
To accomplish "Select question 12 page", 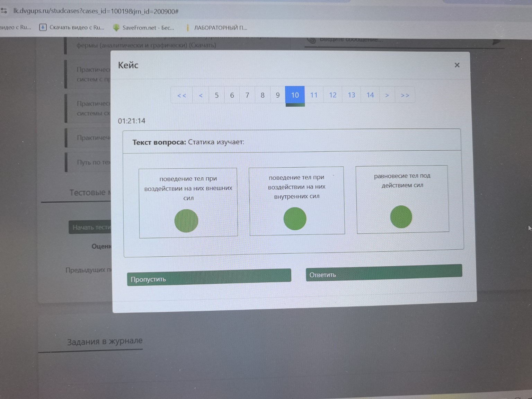I will [x=332, y=95].
